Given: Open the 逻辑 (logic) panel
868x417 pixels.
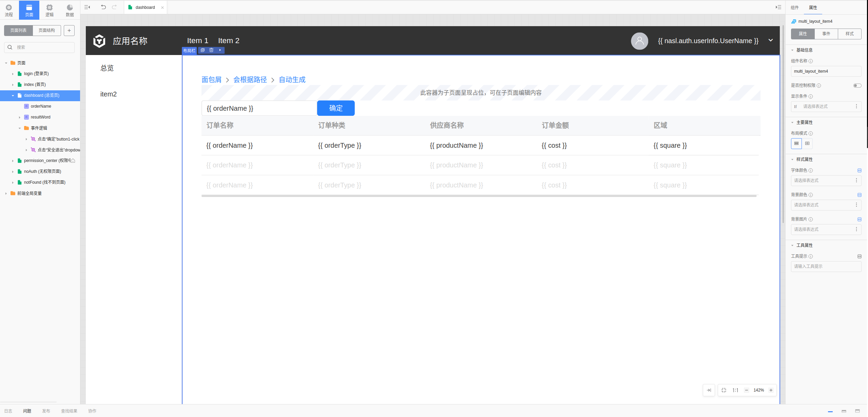Looking at the screenshot, I should click(50, 10).
